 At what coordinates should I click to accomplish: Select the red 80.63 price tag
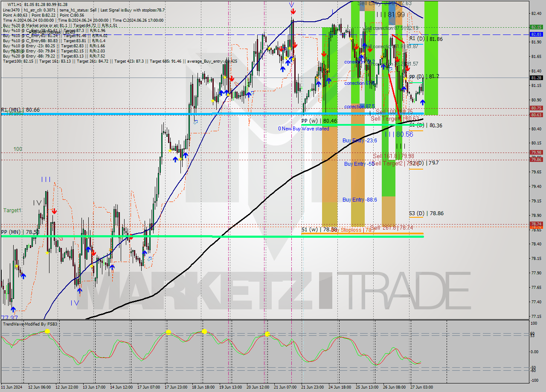click(x=536, y=115)
